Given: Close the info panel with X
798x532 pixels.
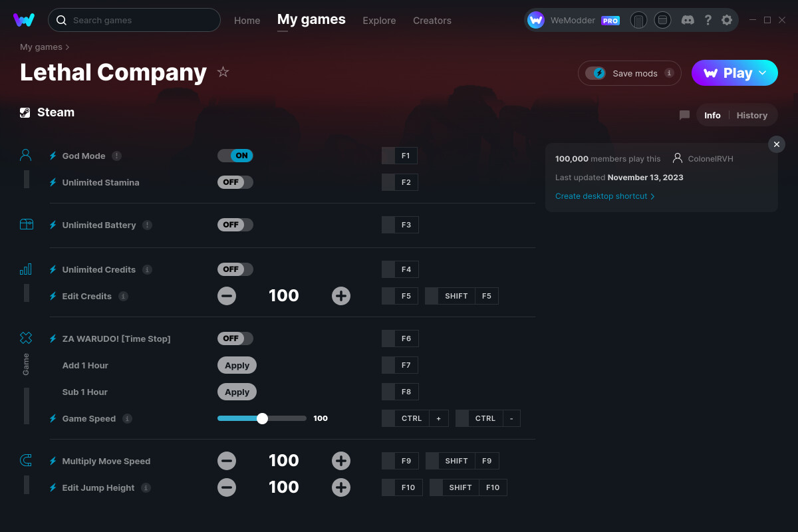Looking at the screenshot, I should pyautogui.click(x=777, y=144).
